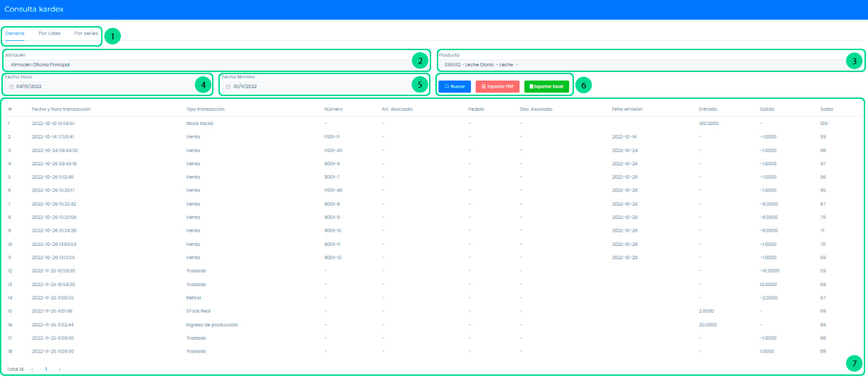Viewport: 868px width, 385px height.
Task: Select the General tab
Action: [x=15, y=33]
